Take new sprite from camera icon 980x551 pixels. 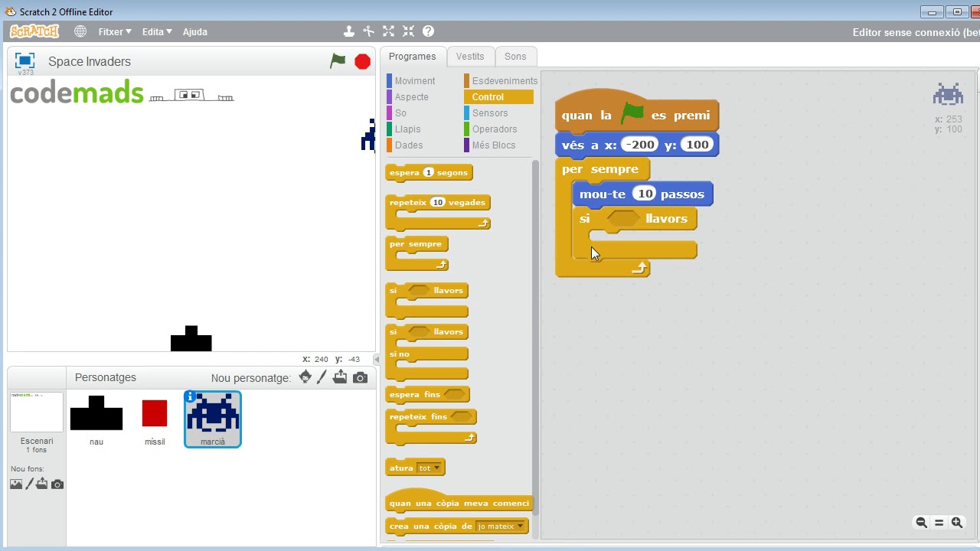(360, 377)
